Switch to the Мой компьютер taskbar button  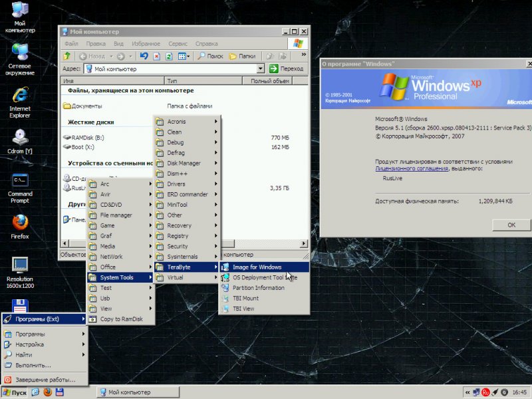coord(138,392)
